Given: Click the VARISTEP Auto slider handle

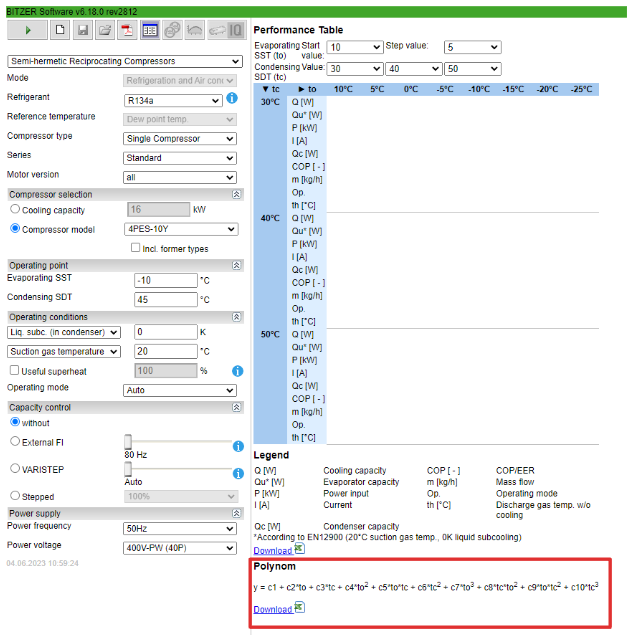Looking at the screenshot, I should pyautogui.click(x=128, y=469).
